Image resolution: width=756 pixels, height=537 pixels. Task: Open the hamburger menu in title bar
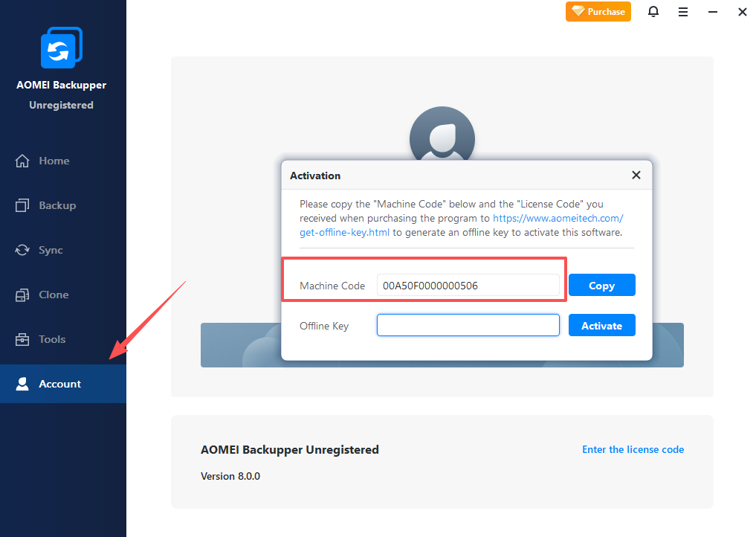point(683,12)
